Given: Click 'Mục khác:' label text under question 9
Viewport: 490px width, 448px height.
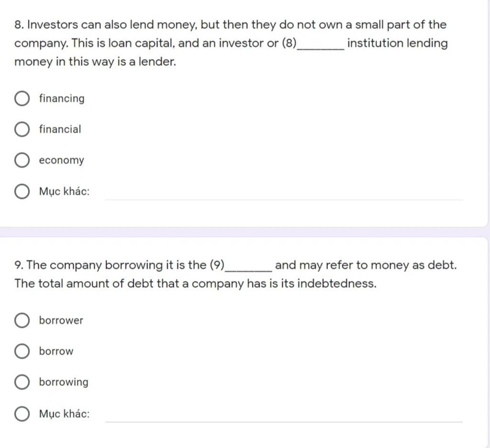Looking at the screenshot, I should click(64, 414).
